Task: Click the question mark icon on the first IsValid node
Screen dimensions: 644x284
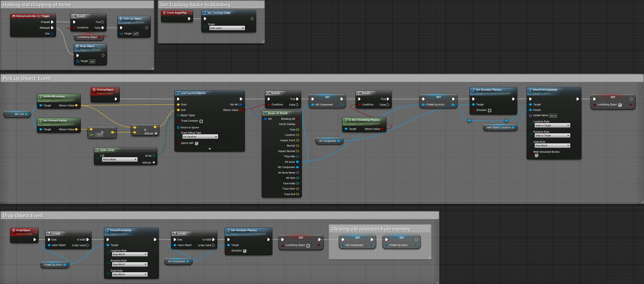Action: click(x=49, y=234)
